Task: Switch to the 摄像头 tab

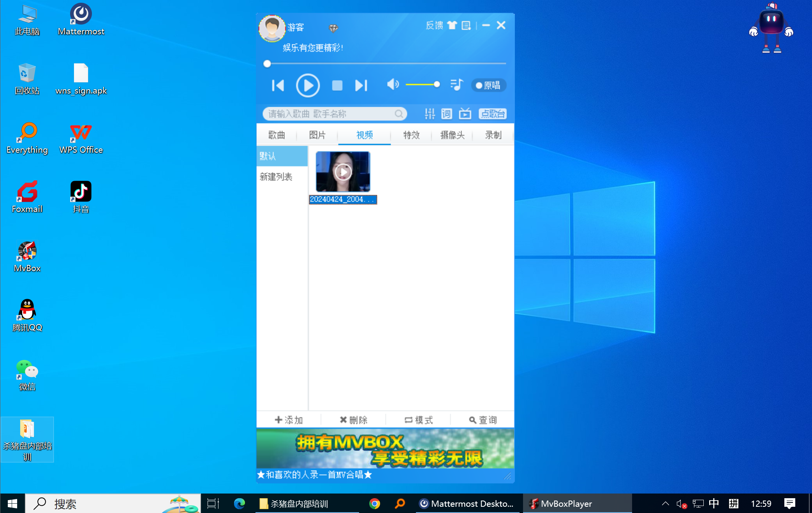Action: pyautogui.click(x=452, y=135)
